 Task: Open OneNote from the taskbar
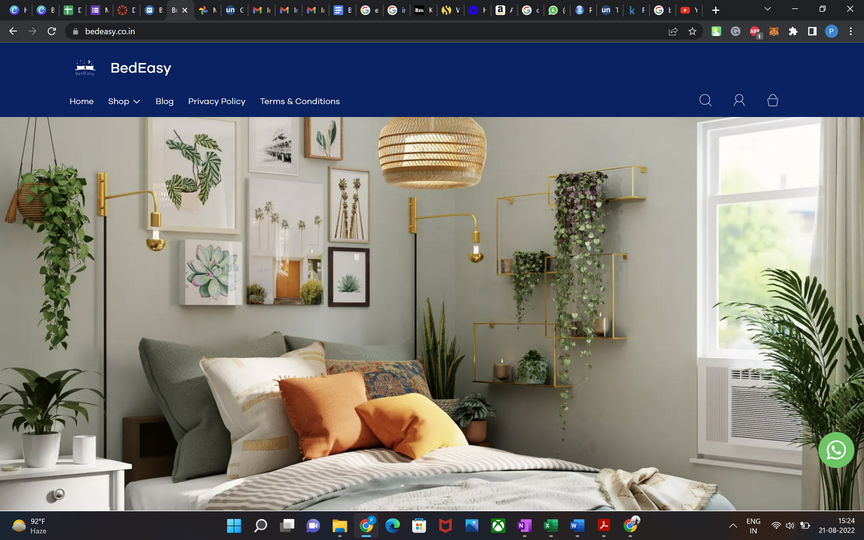tap(524, 526)
